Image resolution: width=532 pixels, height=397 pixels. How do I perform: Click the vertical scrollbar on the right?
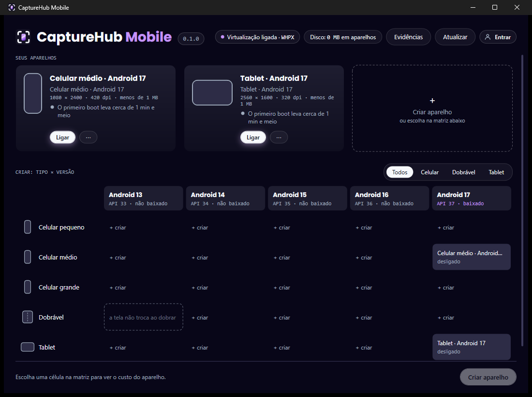point(522,200)
